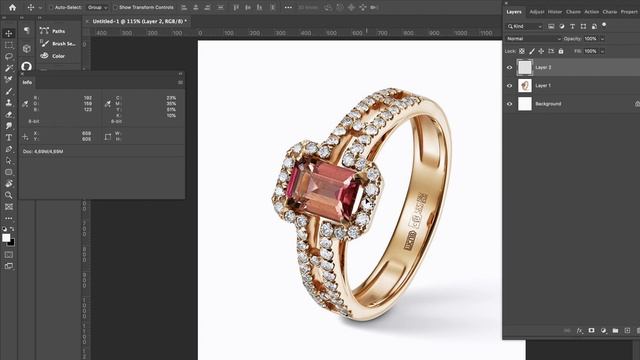Image resolution: width=640 pixels, height=360 pixels.
Task: Open more options three-dots in options bar
Action: pos(288,7)
